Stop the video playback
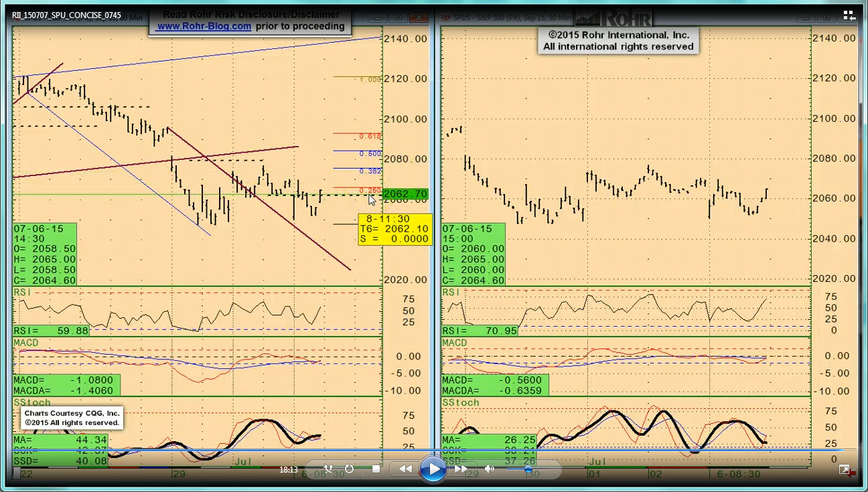 coord(376,469)
